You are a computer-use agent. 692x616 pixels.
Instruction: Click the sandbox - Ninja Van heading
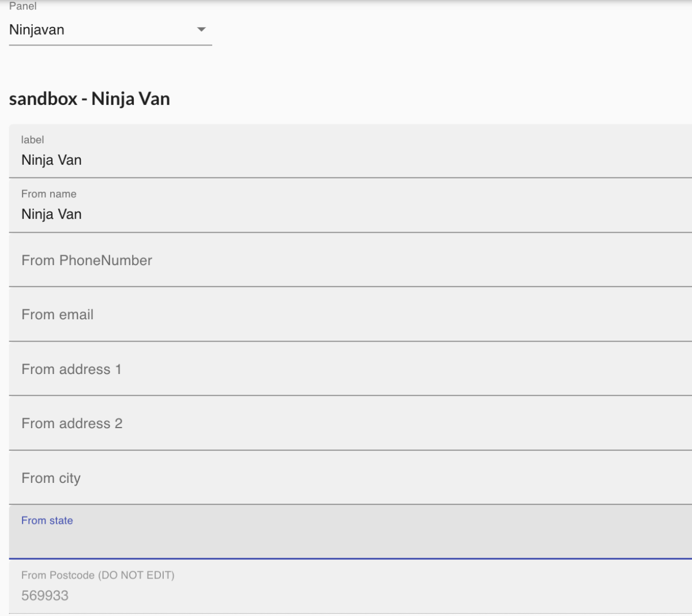pos(89,99)
